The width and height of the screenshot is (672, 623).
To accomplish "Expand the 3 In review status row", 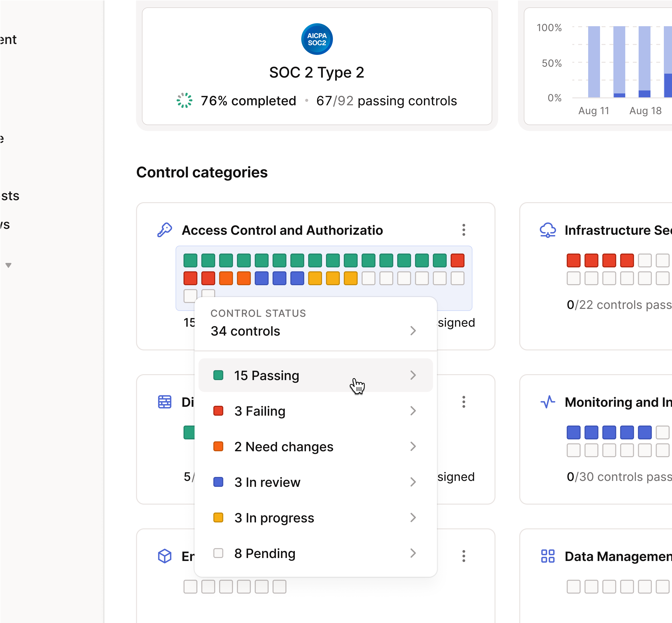I will pos(413,482).
